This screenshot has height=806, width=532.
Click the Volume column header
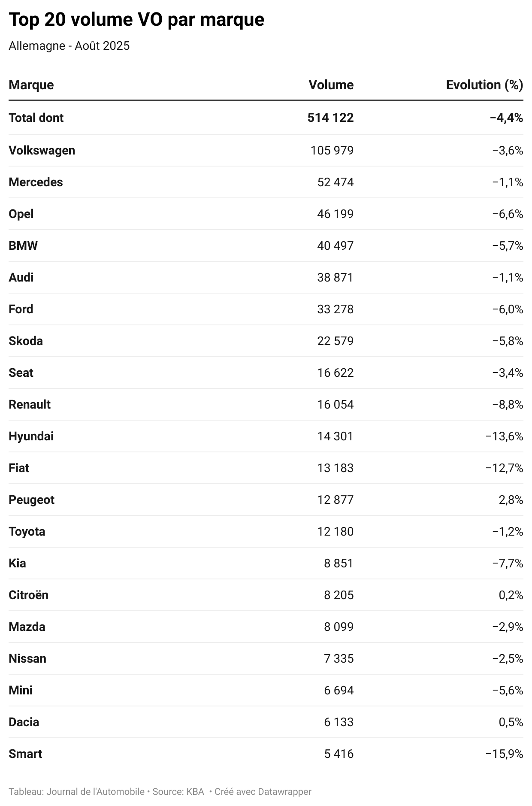click(331, 85)
